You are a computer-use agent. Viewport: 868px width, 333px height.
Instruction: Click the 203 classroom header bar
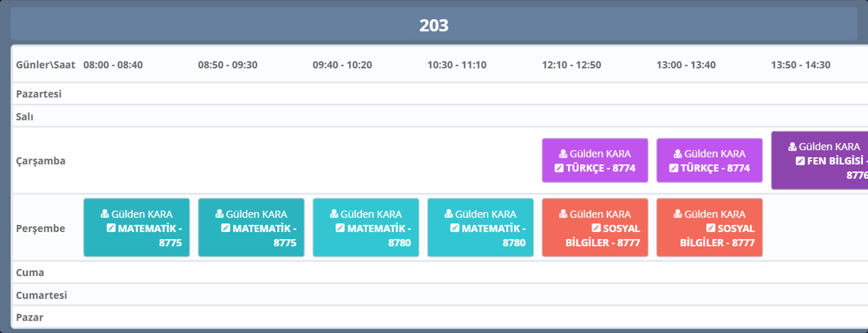(x=434, y=25)
